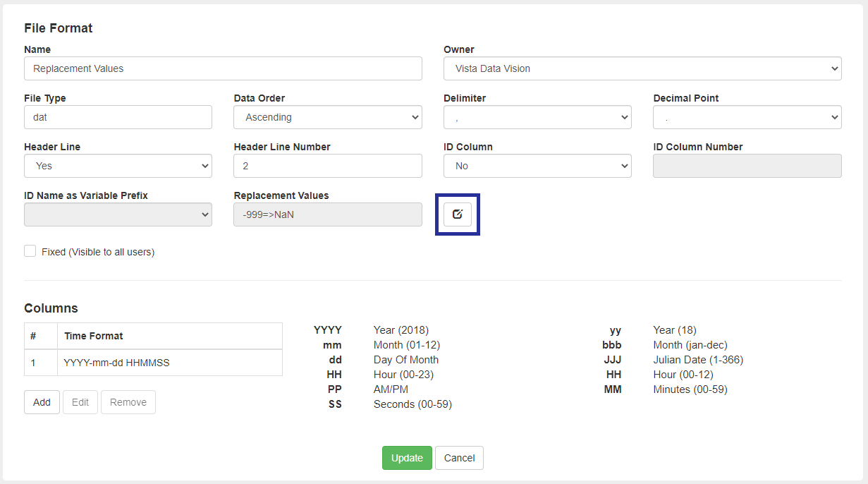
Task: Click the Edit column button
Action: pos(80,402)
